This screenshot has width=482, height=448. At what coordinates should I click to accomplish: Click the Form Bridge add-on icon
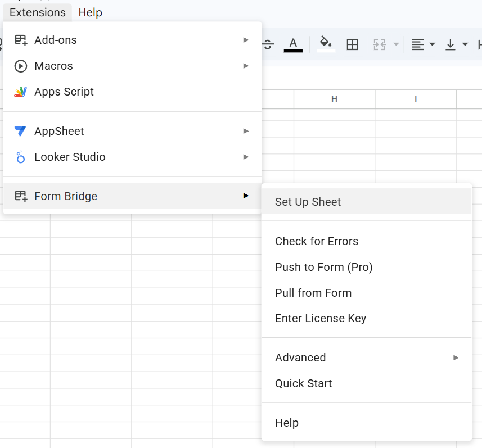[21, 196]
